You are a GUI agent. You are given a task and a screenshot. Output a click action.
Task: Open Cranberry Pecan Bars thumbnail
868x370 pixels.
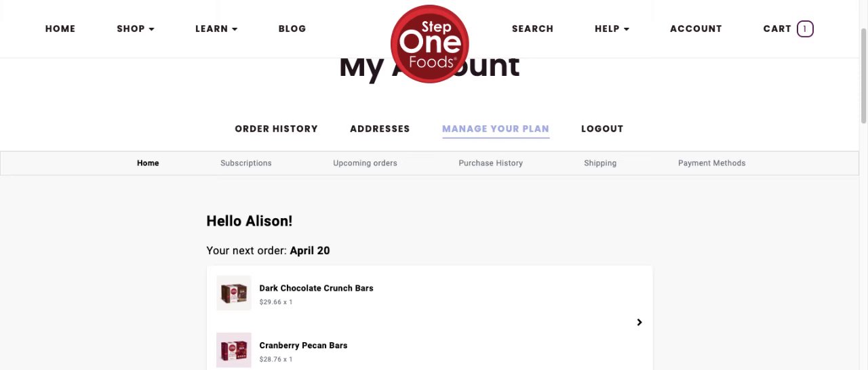tap(234, 350)
